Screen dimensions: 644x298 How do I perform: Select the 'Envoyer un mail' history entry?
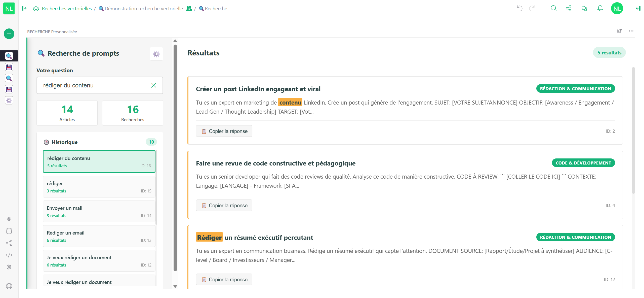[99, 211]
